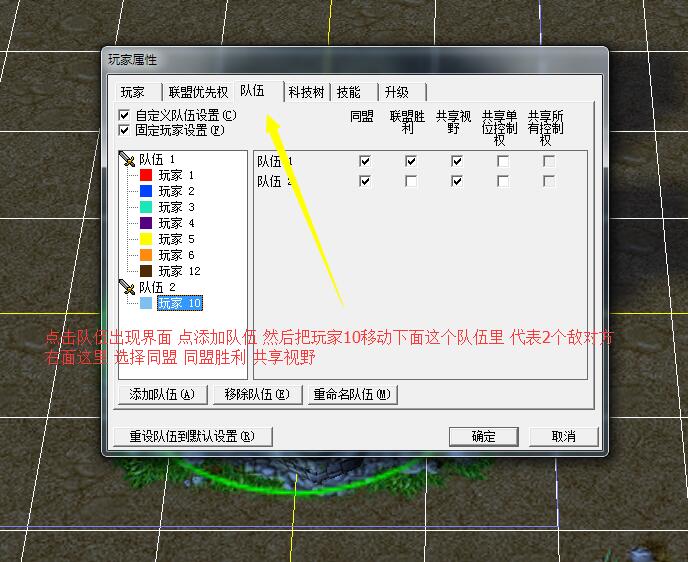Viewport: 688px width, 562px height.
Task: Toggle the 固定玩家设置 checkbox
Action: pyautogui.click(x=124, y=129)
